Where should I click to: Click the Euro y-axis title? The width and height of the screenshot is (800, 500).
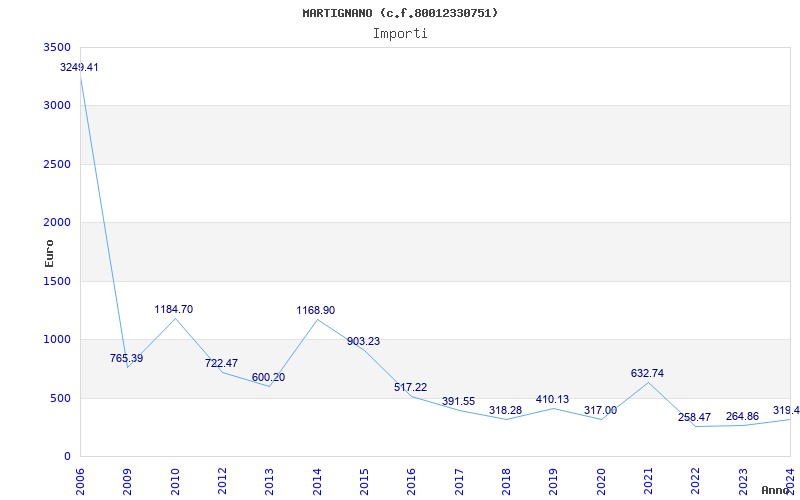click(x=49, y=253)
